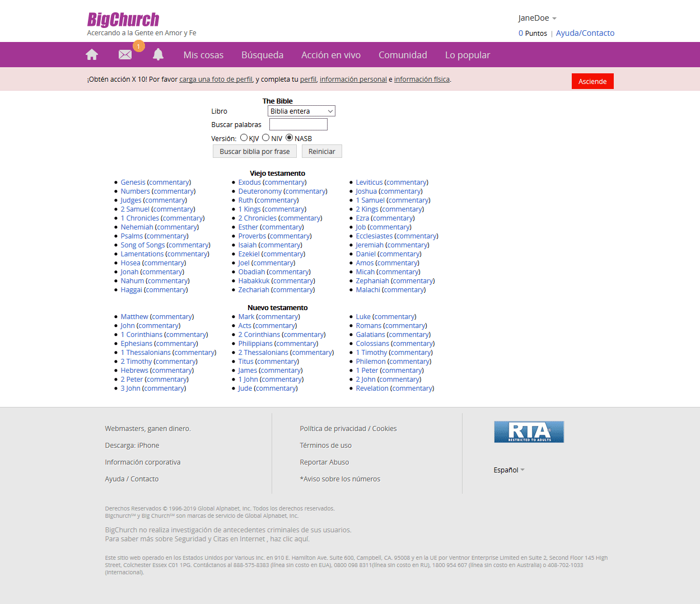This screenshot has width=700, height=604.
Task: Expand the JaneDoe account menu
Action: [537, 18]
